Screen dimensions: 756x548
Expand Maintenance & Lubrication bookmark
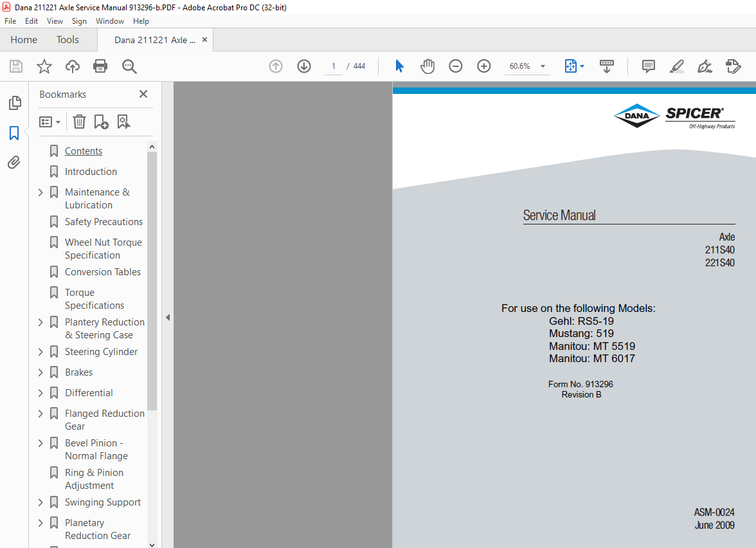40,192
